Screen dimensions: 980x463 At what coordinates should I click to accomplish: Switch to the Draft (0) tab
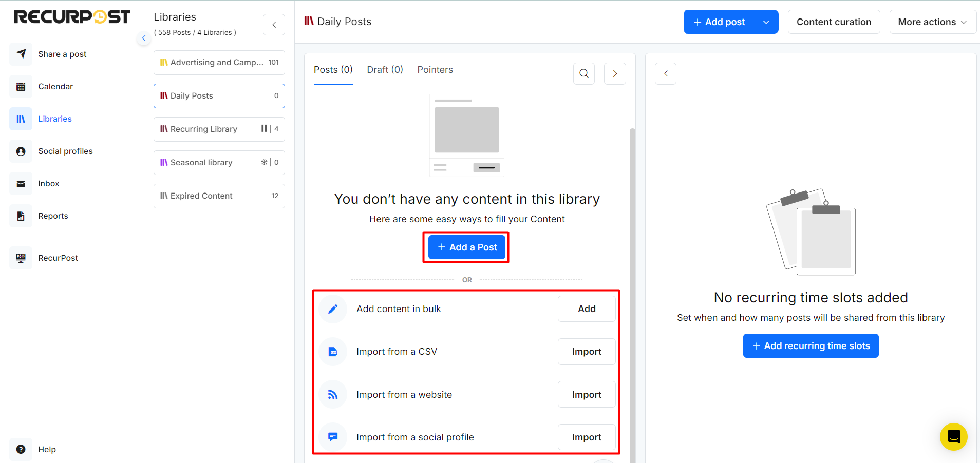point(385,70)
